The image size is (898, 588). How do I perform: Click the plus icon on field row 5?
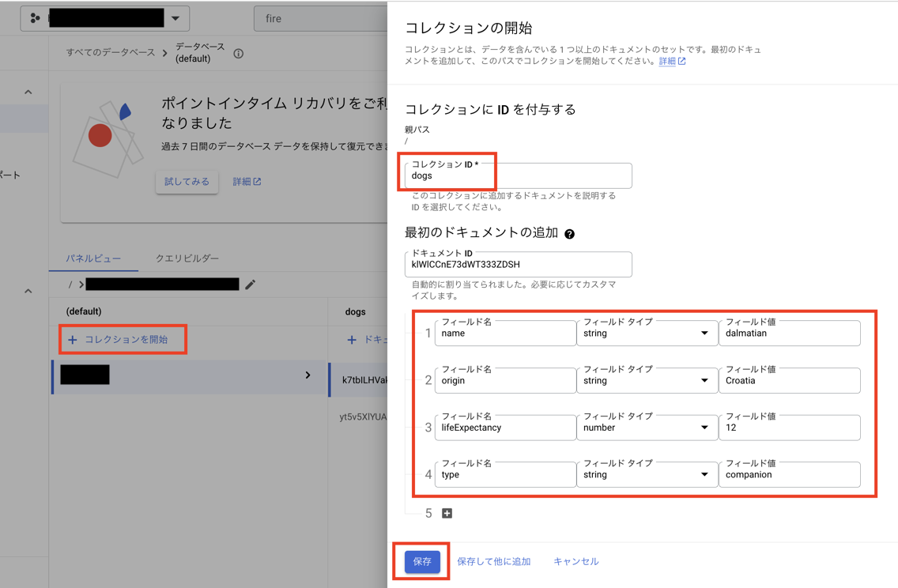point(447,513)
